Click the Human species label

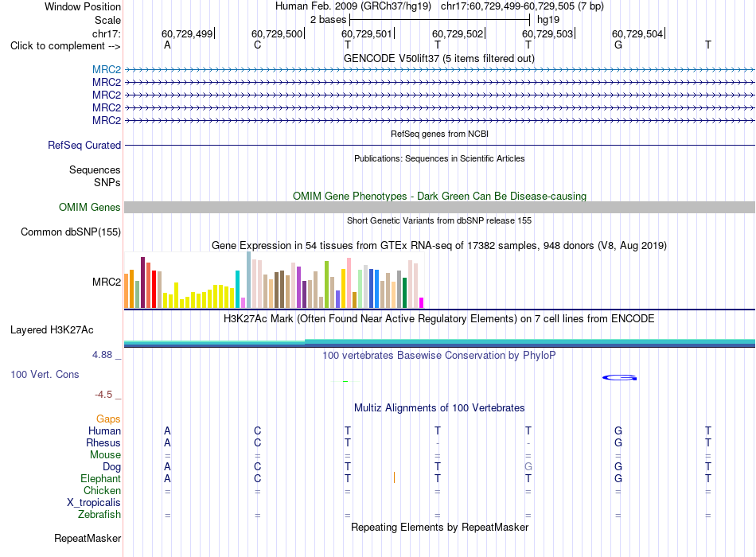pyautogui.click(x=104, y=430)
